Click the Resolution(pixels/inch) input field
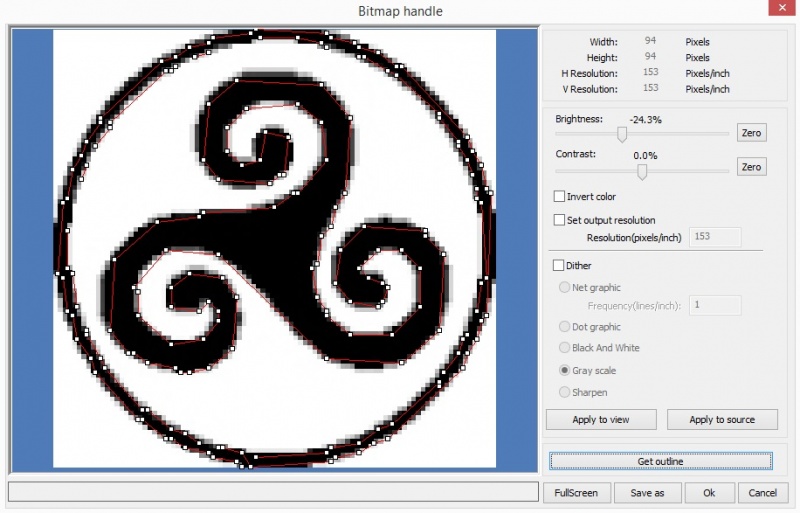 [715, 237]
